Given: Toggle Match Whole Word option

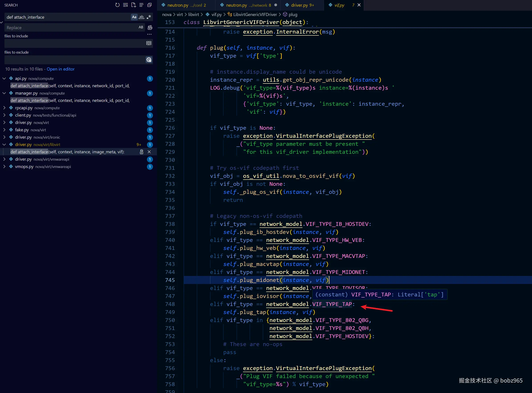Looking at the screenshot, I should (142, 17).
